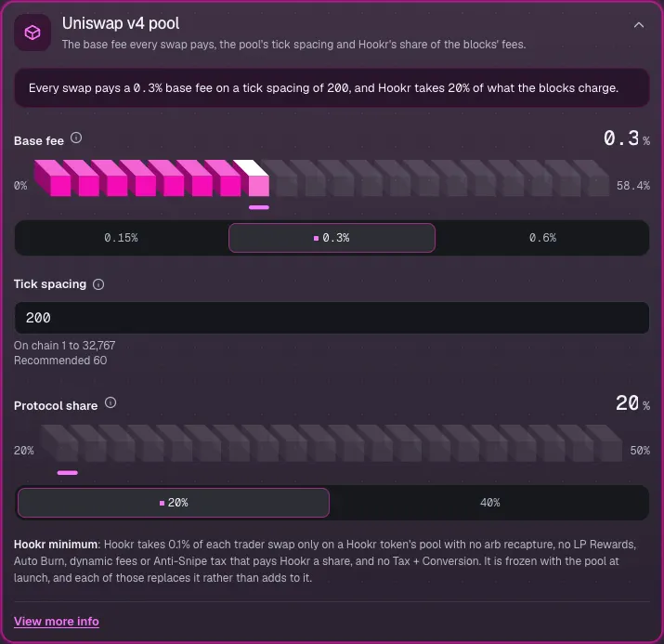Click the first block of Protocol share slider
The image size is (664, 644).
[60, 443]
